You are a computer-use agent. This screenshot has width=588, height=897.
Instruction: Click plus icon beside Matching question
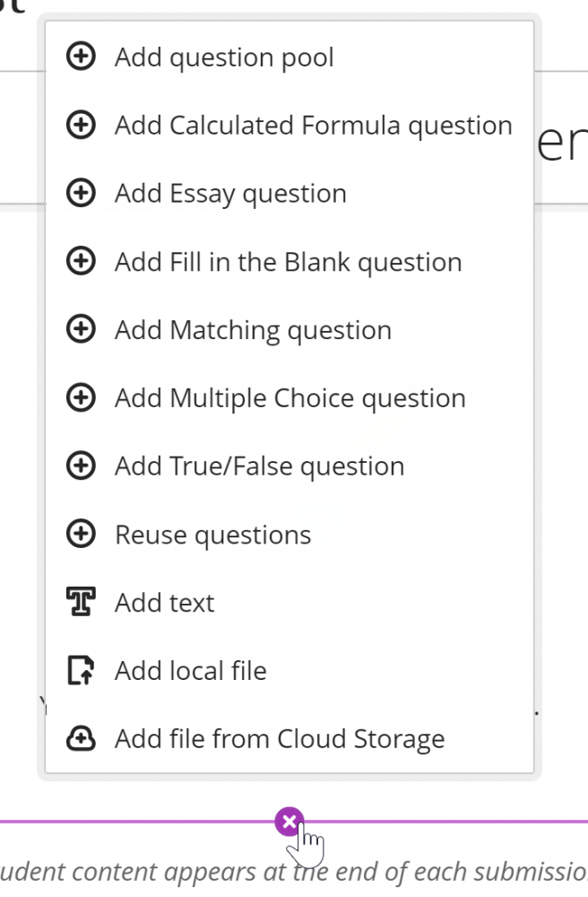point(81,330)
